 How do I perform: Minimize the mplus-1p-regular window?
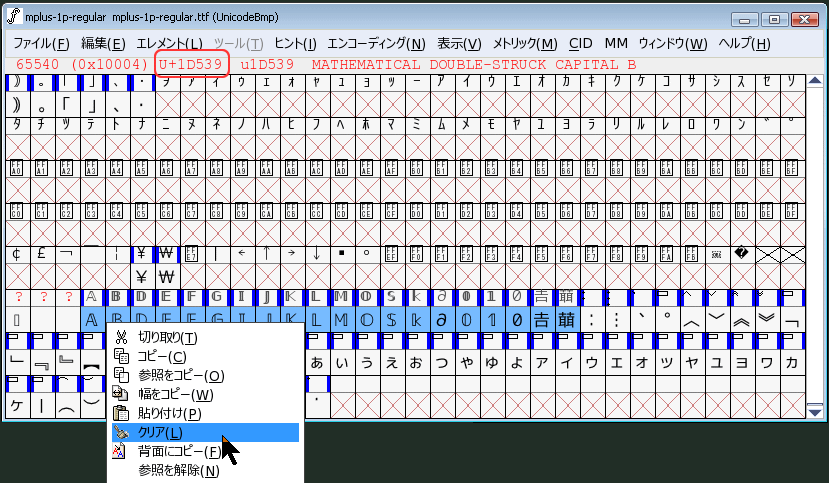coord(745,20)
